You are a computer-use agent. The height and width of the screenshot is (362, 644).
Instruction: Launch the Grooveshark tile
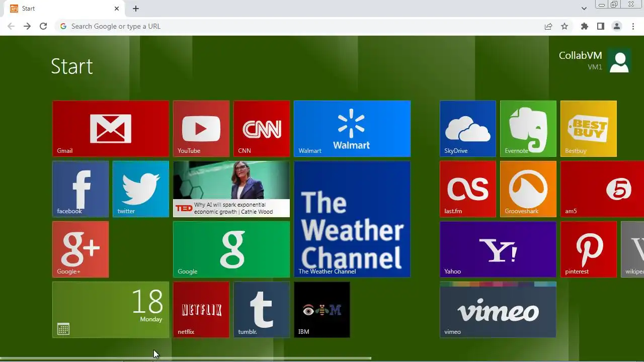coord(528,189)
